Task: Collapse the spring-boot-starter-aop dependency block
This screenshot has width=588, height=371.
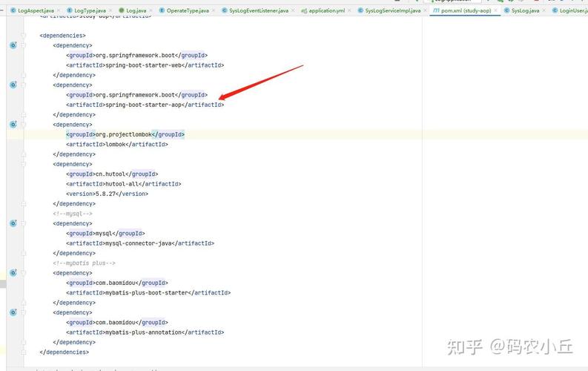Action: click(x=23, y=85)
